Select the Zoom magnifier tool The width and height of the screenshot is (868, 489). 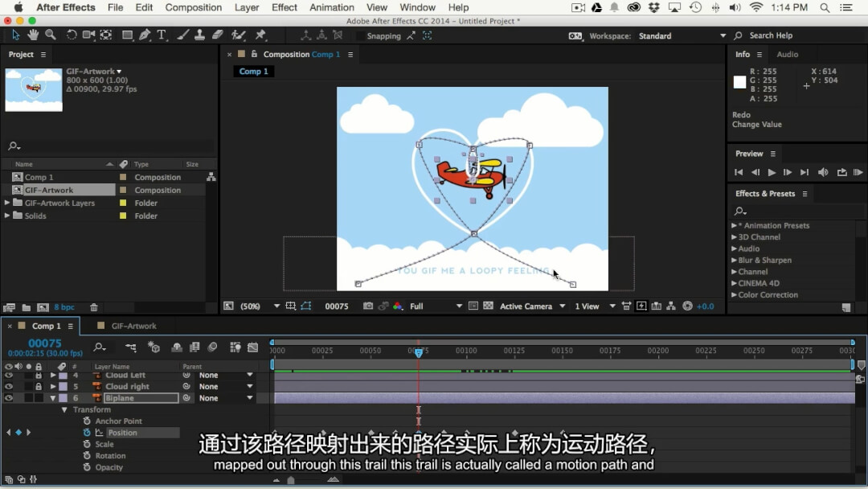click(51, 35)
